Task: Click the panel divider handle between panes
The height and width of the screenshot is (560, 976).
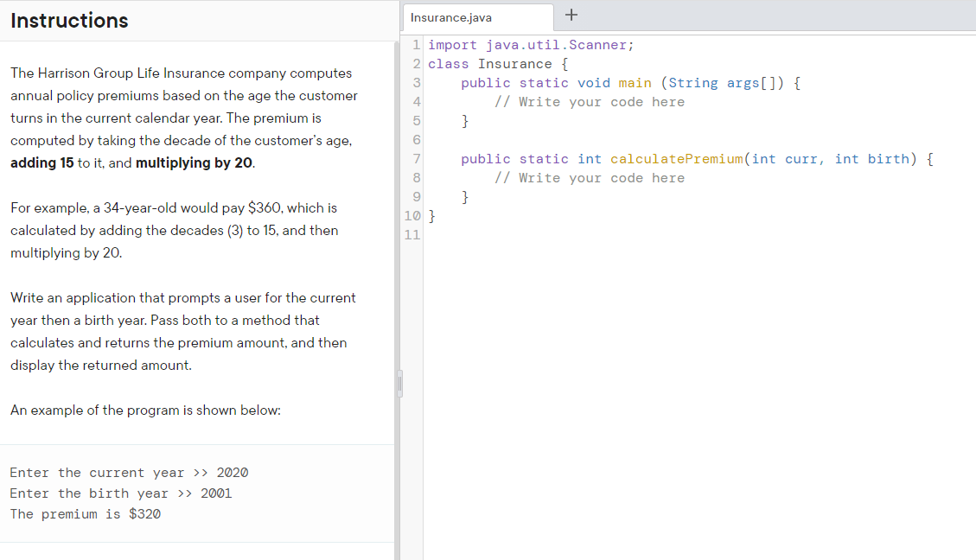Action: coord(399,385)
